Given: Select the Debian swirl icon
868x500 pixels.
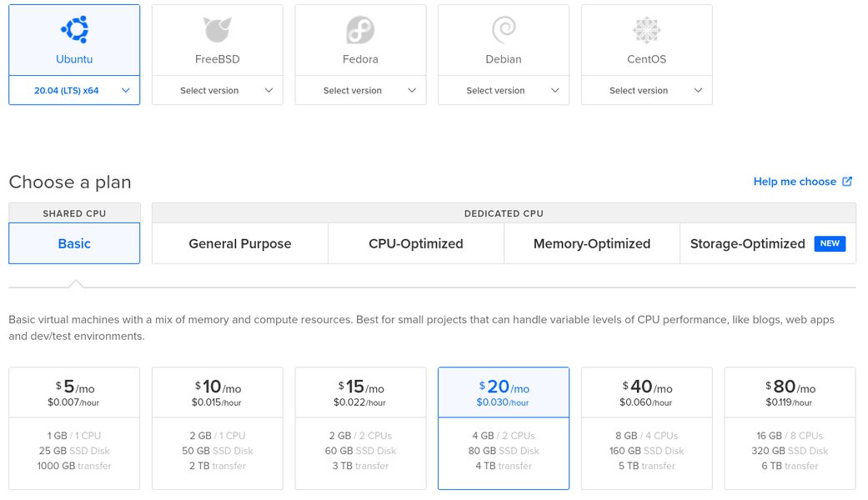Looking at the screenshot, I should (504, 30).
